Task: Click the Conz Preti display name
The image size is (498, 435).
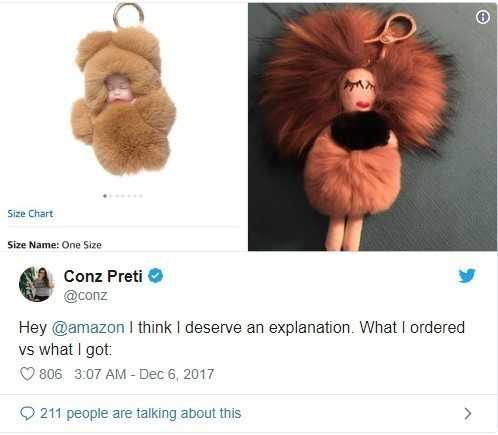Action: [x=103, y=276]
